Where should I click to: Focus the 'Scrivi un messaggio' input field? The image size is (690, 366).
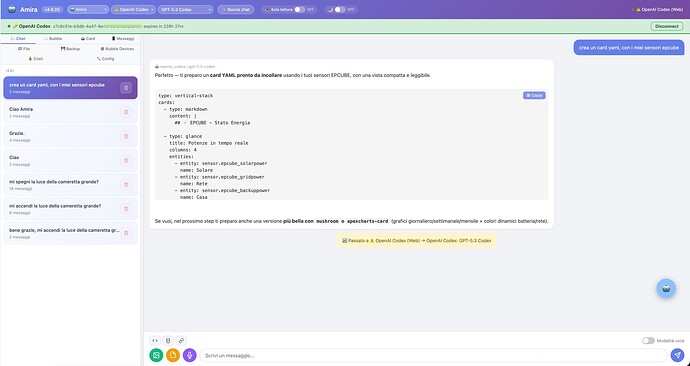pos(433,355)
